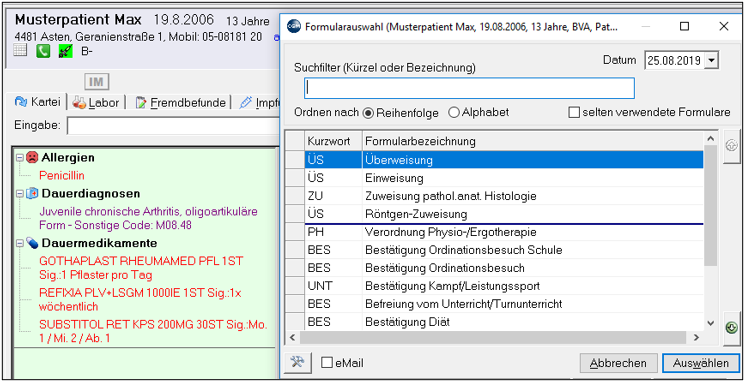Select the Röntgen-Zuweisung row

tap(504, 214)
